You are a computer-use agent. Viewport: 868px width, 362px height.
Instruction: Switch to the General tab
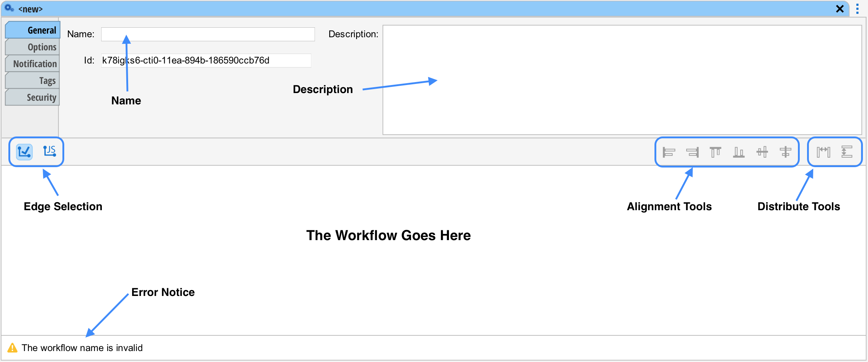pos(33,30)
